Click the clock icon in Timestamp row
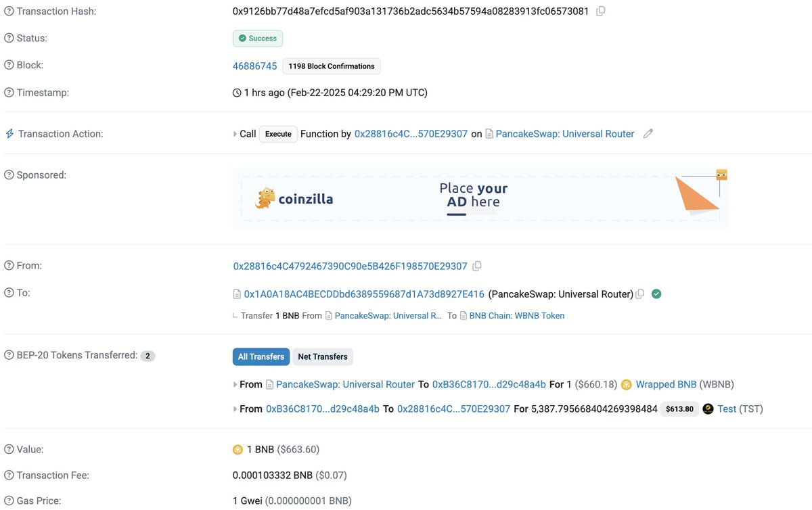 tap(237, 93)
